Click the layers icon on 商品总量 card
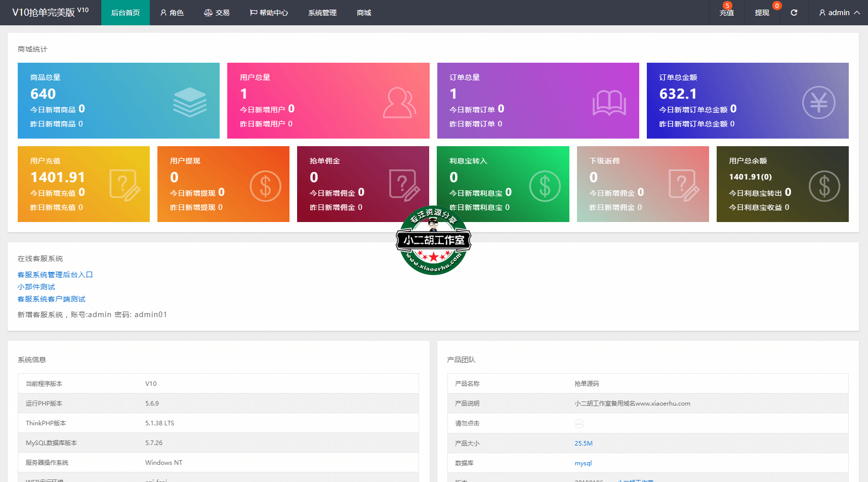The image size is (868, 482). click(x=190, y=102)
